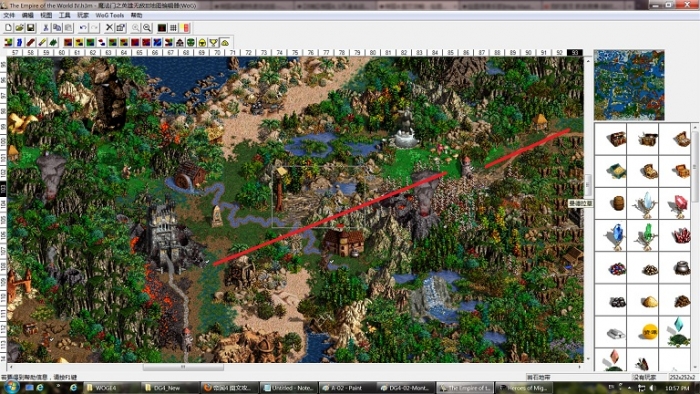Toggle the yellow-red underground level icon
The image size is (700, 394).
[x=186, y=28]
